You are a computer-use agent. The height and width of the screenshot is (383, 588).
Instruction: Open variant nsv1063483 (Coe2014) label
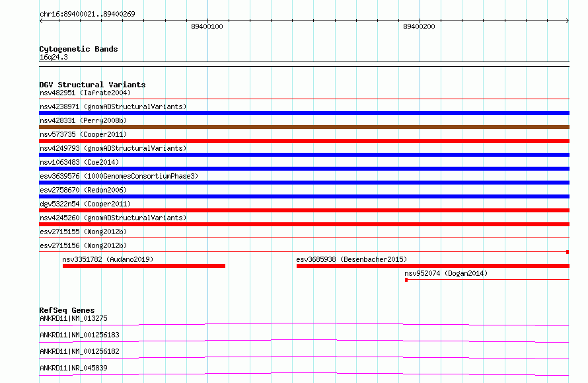point(79,162)
